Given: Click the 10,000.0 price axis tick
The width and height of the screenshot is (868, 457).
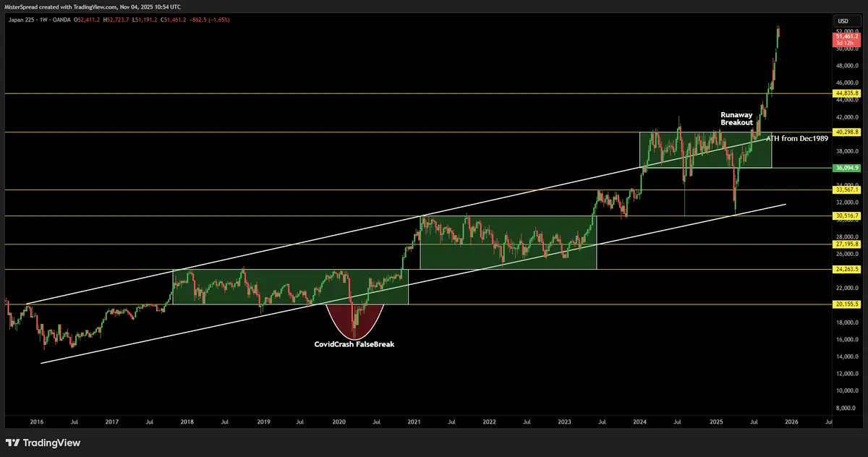Looking at the screenshot, I should tap(848, 390).
